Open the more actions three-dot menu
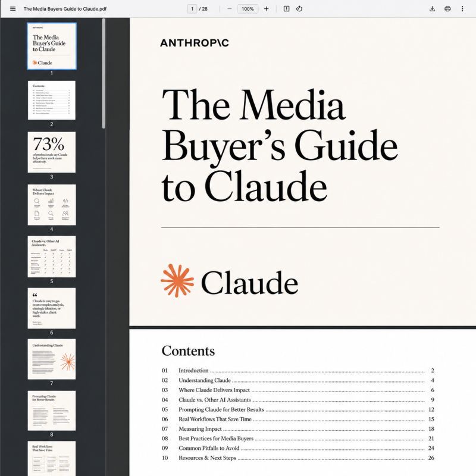 point(462,9)
